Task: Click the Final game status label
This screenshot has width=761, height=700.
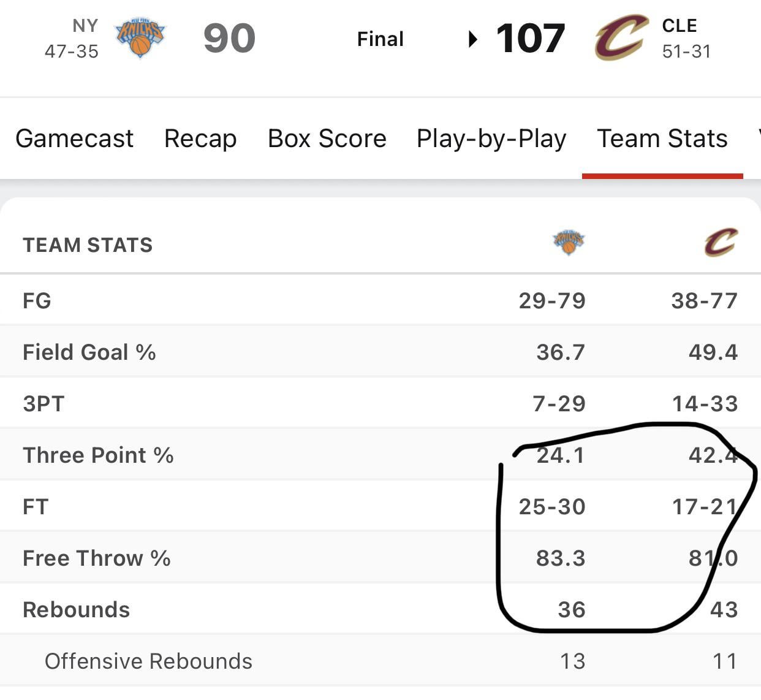Action: tap(380, 39)
